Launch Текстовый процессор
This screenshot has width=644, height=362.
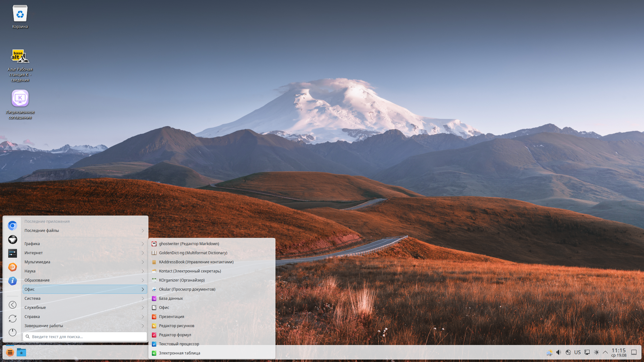(212, 344)
